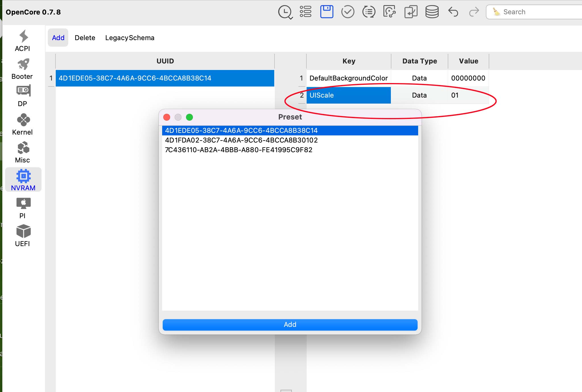The image size is (582, 392).
Task: Open the NVRAM section icon
Action: click(23, 179)
